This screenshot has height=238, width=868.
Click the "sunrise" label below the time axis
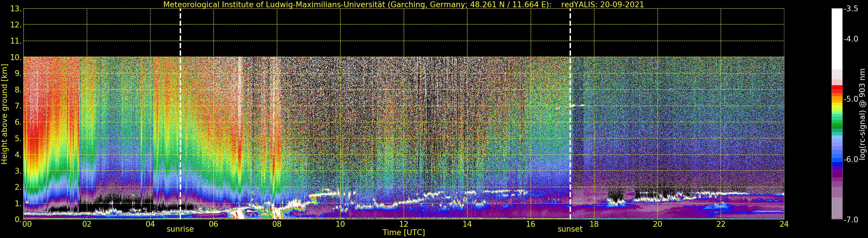pos(180,229)
